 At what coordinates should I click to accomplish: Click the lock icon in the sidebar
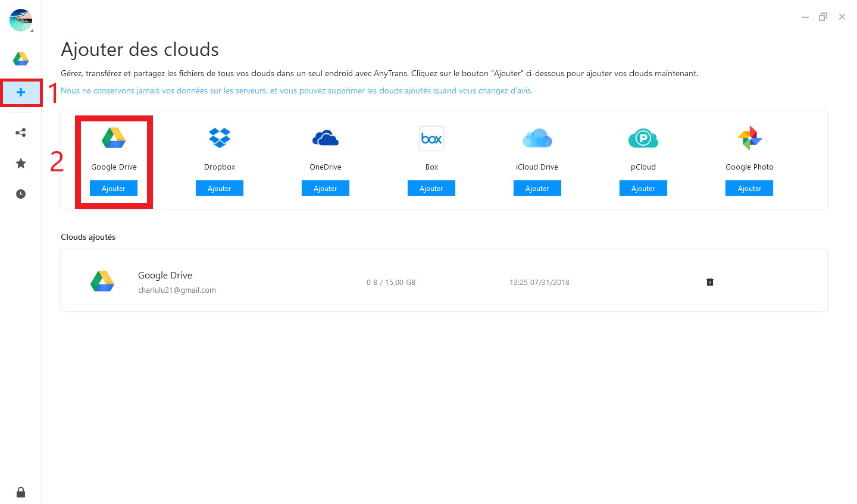coord(21,492)
